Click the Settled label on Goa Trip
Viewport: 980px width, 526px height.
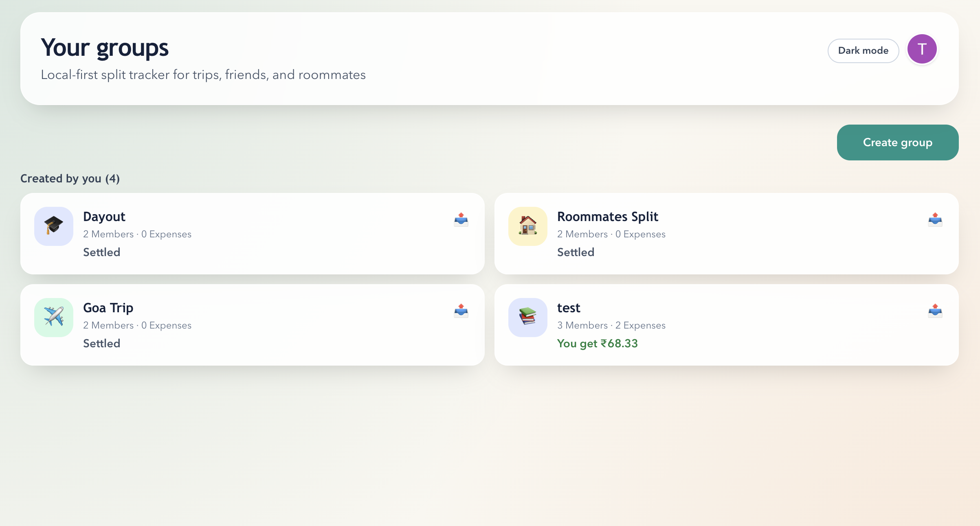[101, 343]
